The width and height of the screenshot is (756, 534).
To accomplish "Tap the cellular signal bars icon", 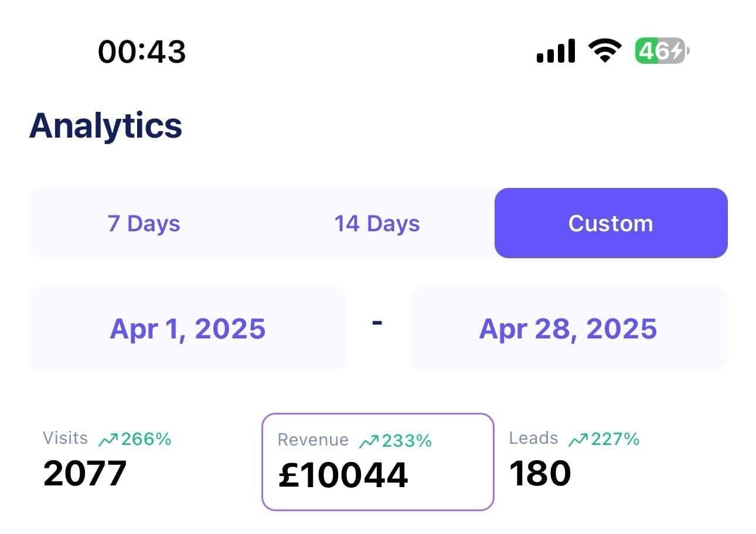I will point(556,51).
